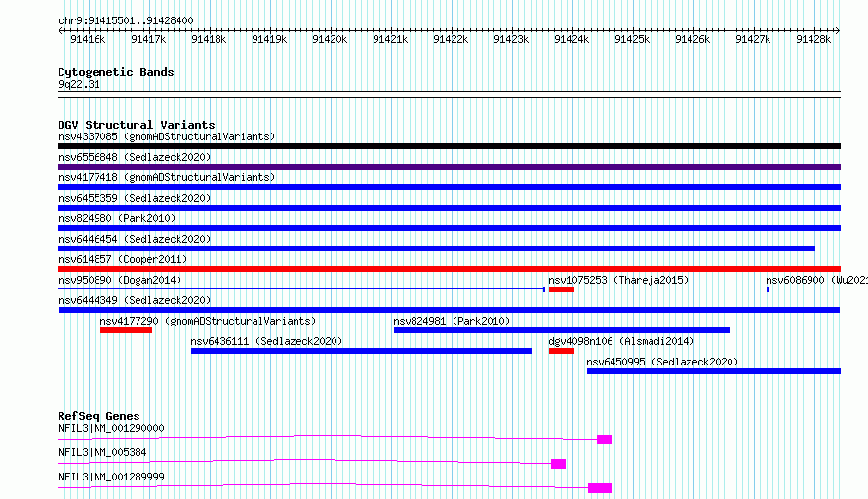Click the 91425k ruler position
868x499 pixels.
632,39
